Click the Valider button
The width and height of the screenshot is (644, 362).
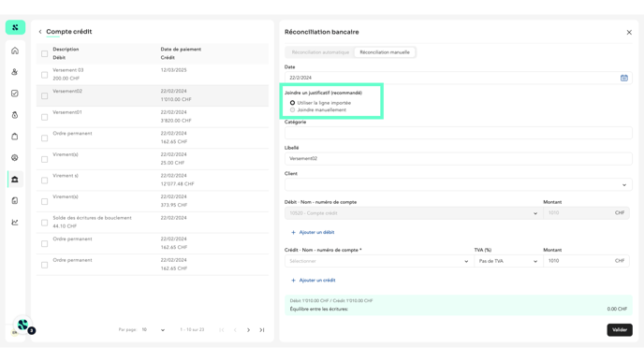(620, 330)
